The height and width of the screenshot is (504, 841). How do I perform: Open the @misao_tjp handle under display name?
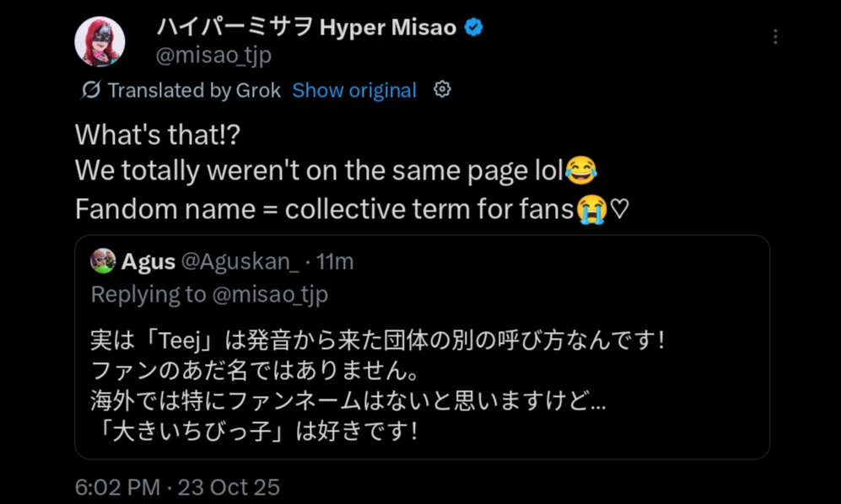[x=213, y=56]
